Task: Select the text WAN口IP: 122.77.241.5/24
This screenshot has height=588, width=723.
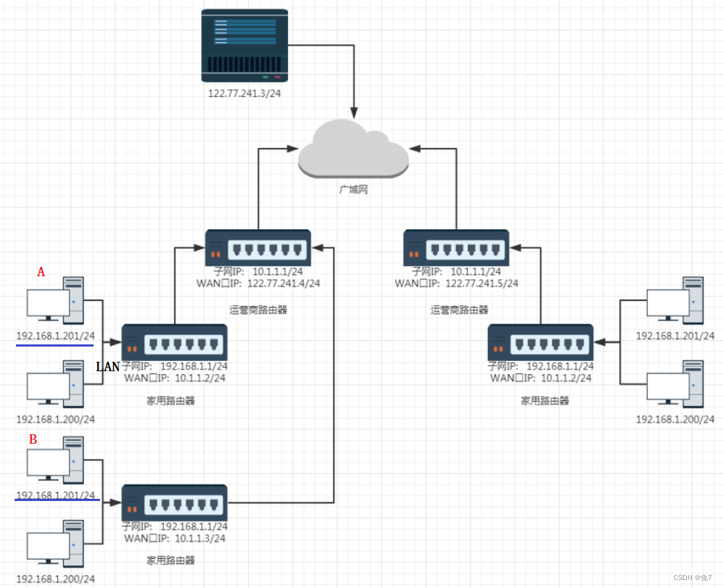Action: (x=456, y=283)
